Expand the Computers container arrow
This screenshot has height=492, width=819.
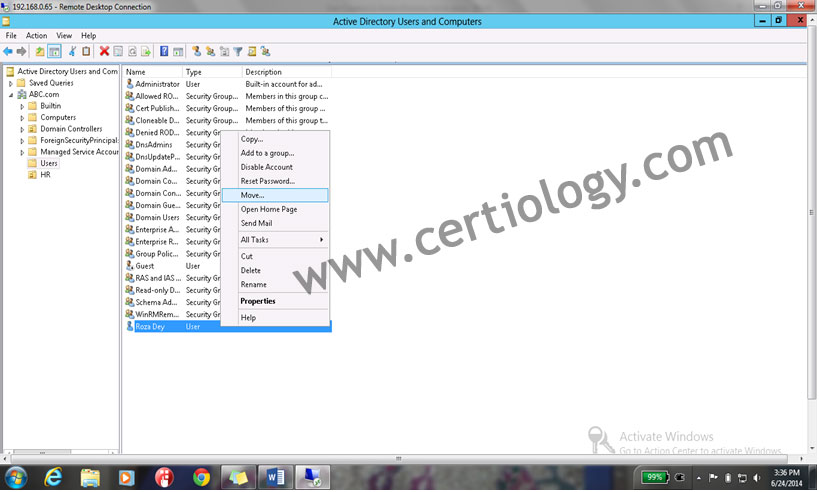click(22, 118)
